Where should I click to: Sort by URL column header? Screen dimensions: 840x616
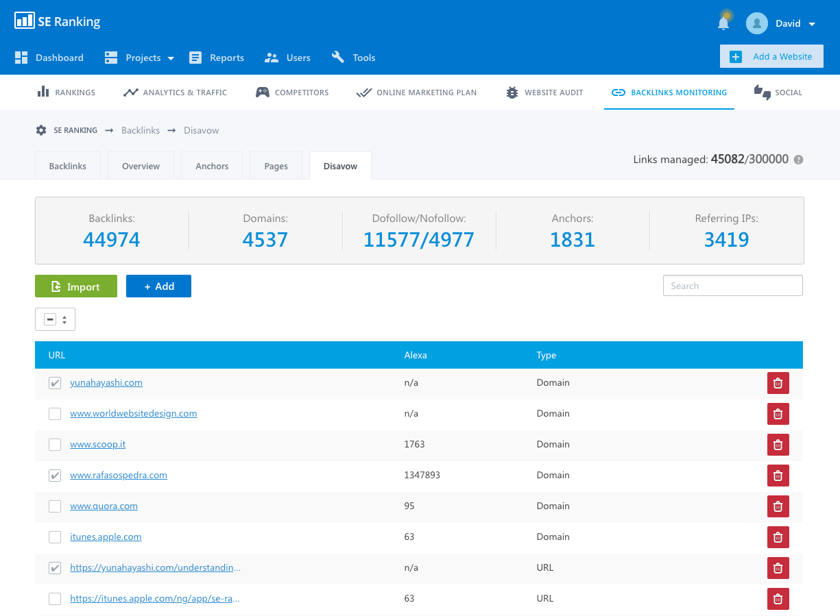tap(57, 355)
